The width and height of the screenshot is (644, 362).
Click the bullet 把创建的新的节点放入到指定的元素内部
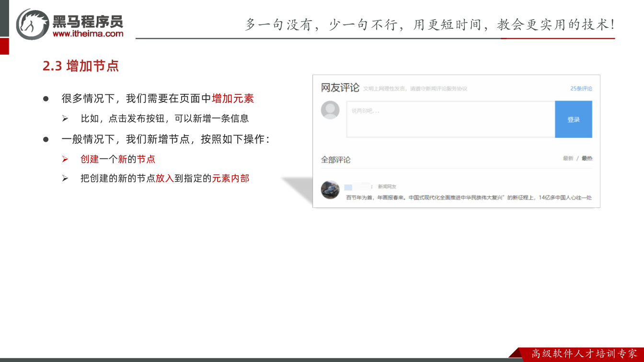pyautogui.click(x=165, y=179)
